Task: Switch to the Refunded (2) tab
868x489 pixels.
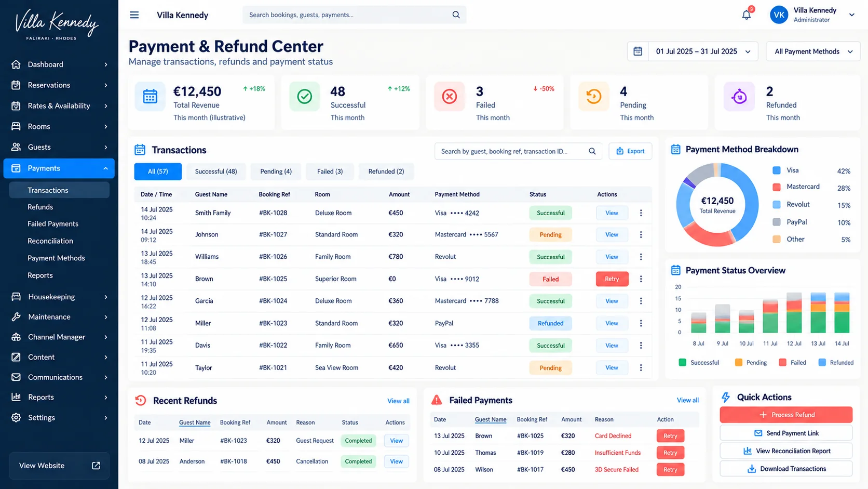Action: click(386, 171)
